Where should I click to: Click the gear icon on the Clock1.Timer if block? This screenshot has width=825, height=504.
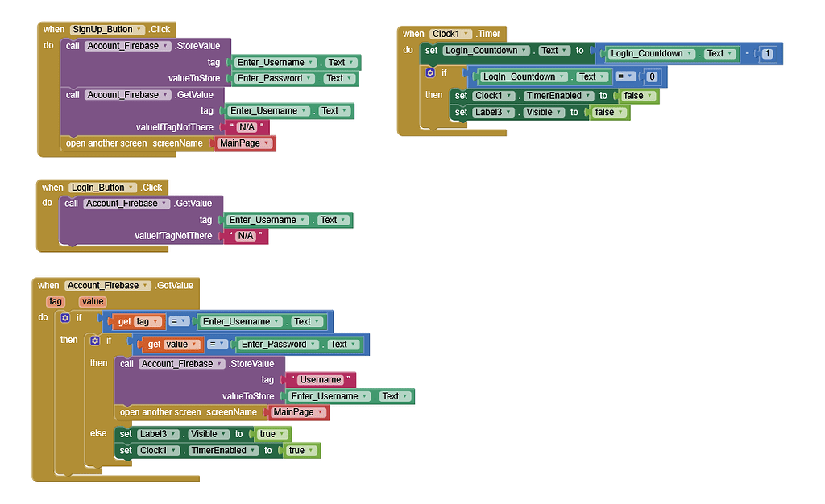[x=430, y=73]
